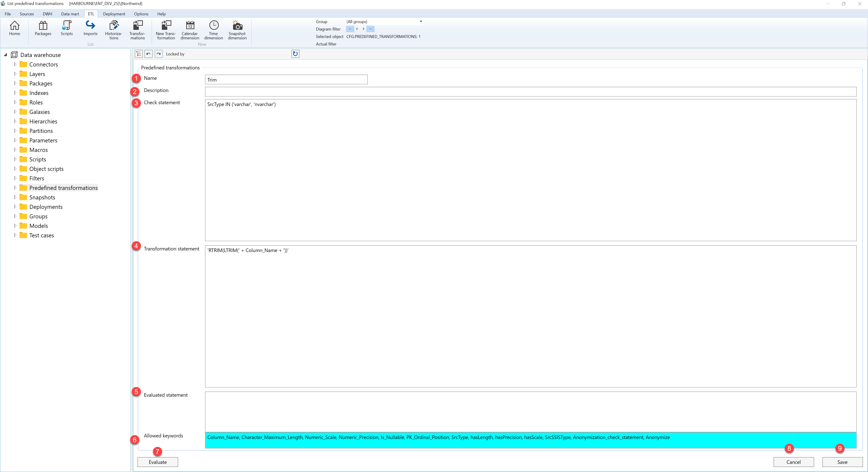The width and height of the screenshot is (868, 472).
Task: Open the Options tab
Action: click(141, 14)
